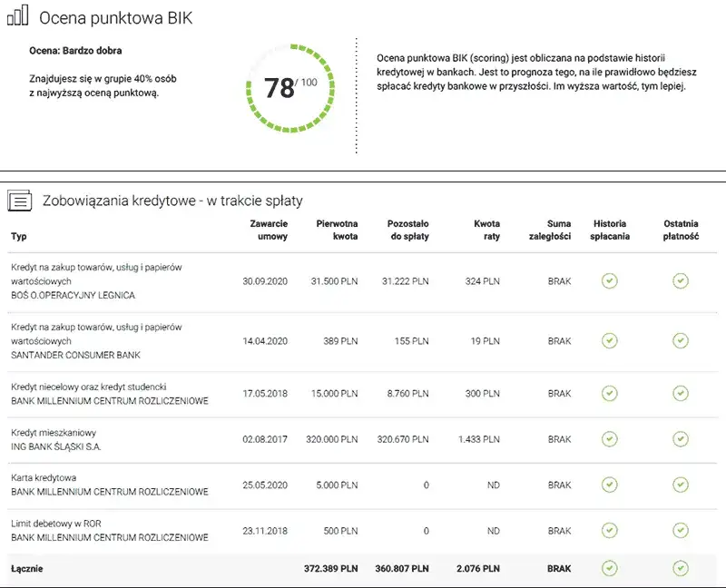This screenshot has width=726, height=588.
Task: Click Ostatnia płatność checkmark in Łącznie row
Action: point(681,569)
